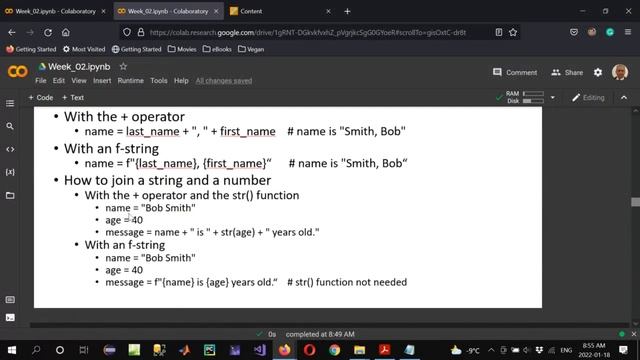Open the File menu
The width and height of the screenshot is (640, 360).
[x=41, y=81]
